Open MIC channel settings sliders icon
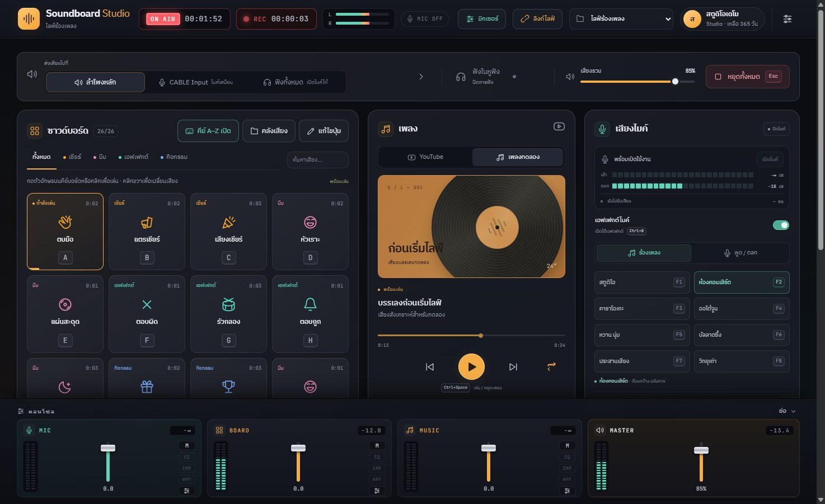The height and width of the screenshot is (504, 825). point(186,491)
